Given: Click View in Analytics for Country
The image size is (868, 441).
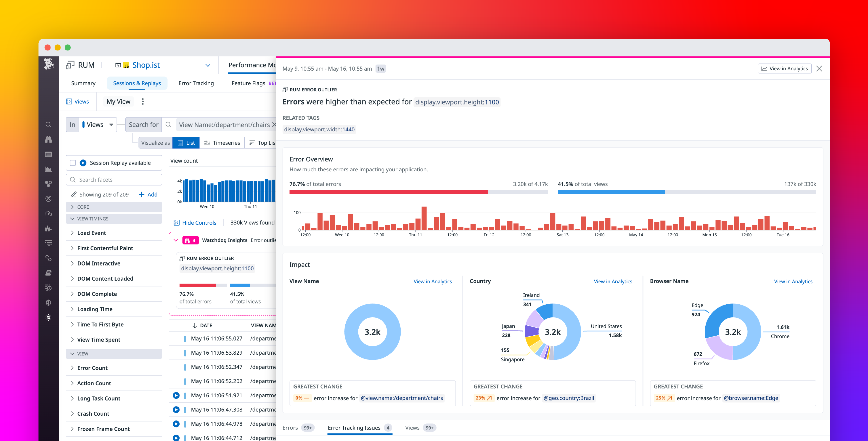Looking at the screenshot, I should [x=613, y=281].
